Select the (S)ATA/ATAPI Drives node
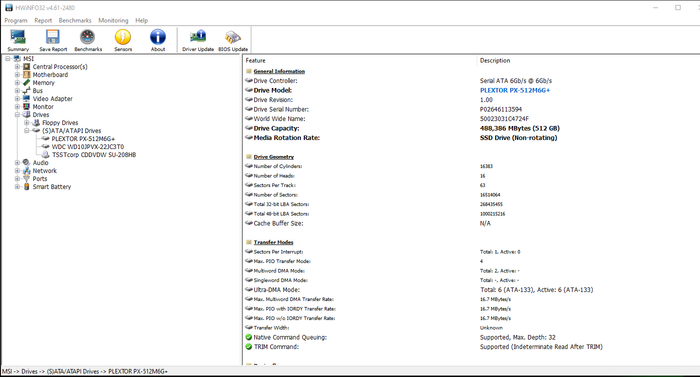Viewport: 700px width, 377px height. click(71, 130)
